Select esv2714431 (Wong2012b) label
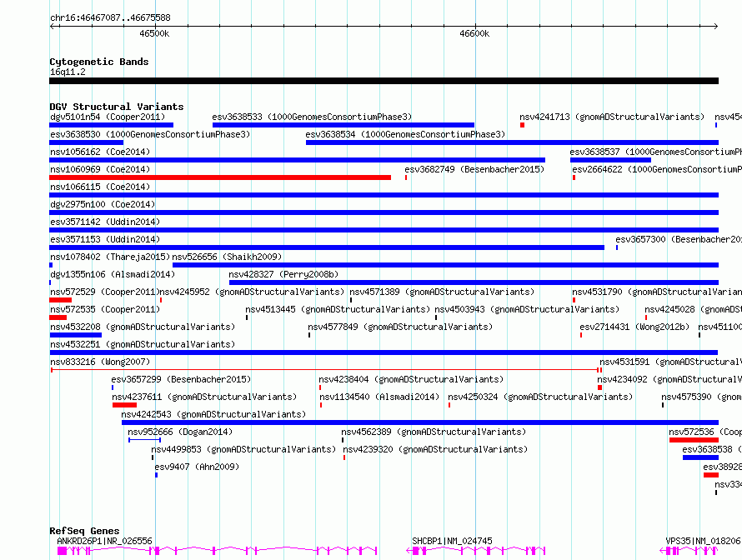The width and height of the screenshot is (742, 560). pyautogui.click(x=634, y=327)
